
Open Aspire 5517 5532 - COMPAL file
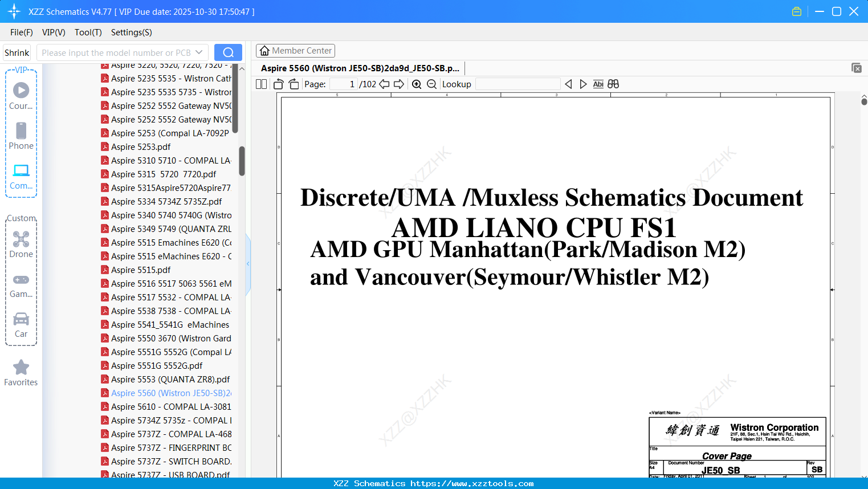(x=171, y=298)
